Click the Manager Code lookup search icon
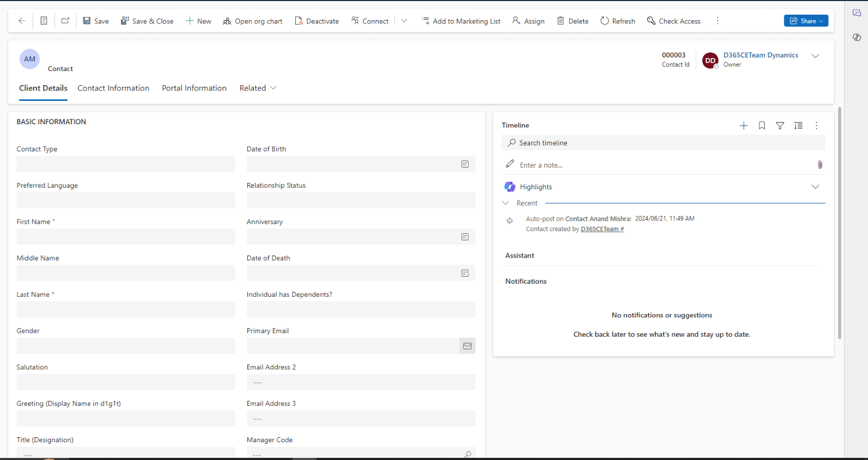 click(468, 454)
